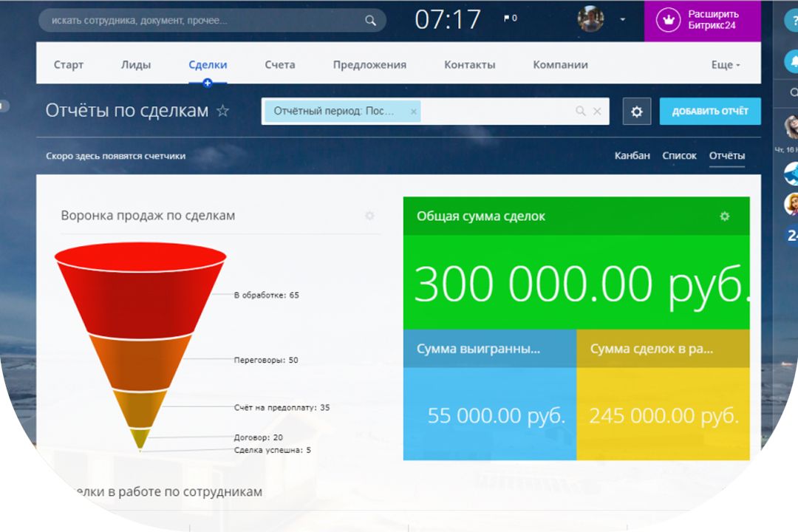
Task: Open the notifications bell in the sidebar
Action: [x=792, y=64]
